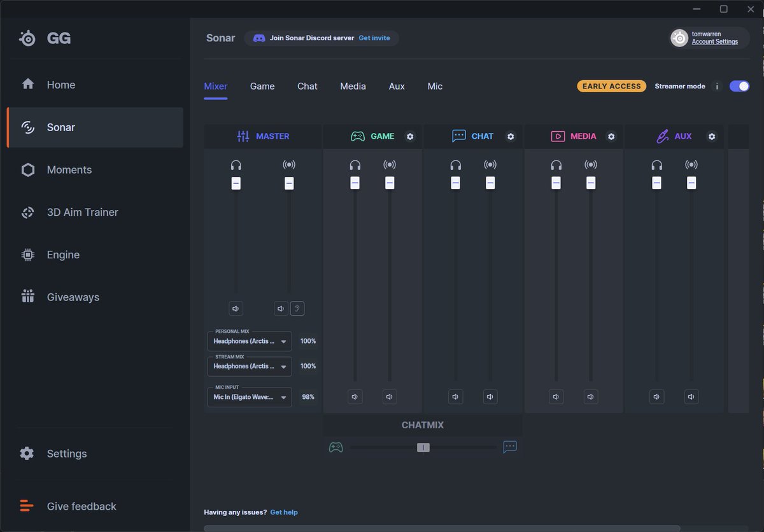Click the tomwarren username text
The height and width of the screenshot is (532, 764).
[706, 34]
